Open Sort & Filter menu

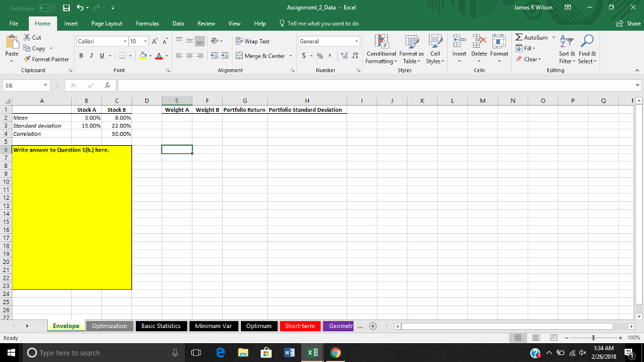point(567,49)
